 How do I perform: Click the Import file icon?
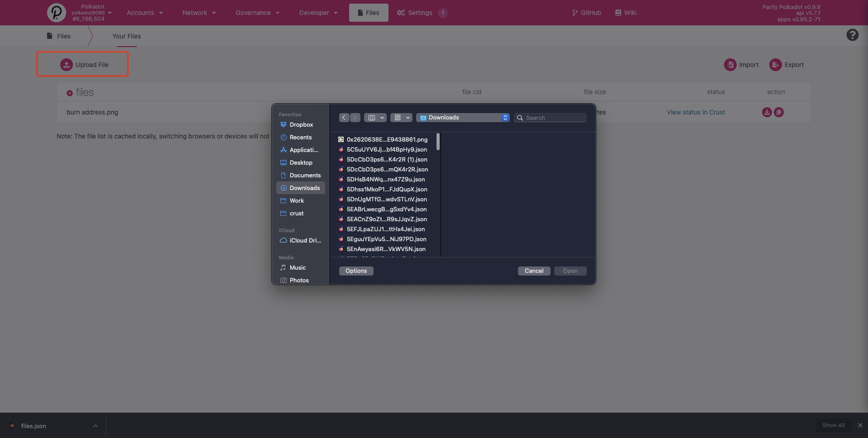point(730,65)
